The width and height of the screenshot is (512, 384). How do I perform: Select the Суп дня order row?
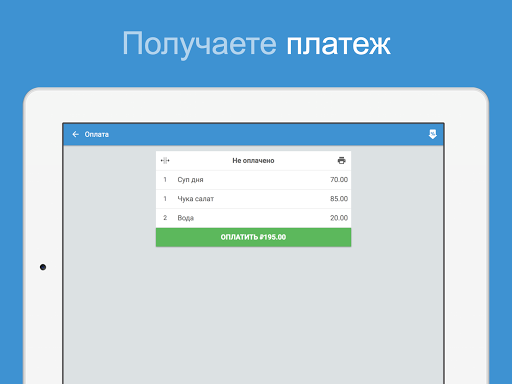click(253, 180)
